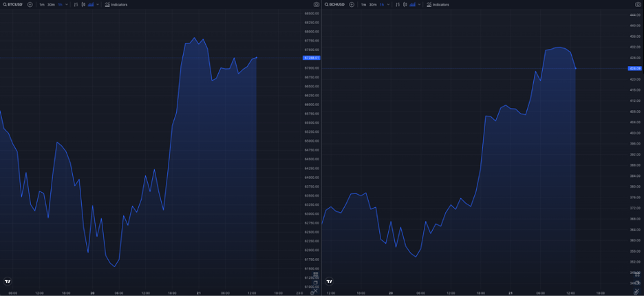Image resolution: width=644 pixels, height=296 pixels.
Task: Choose candles chart style on BTCUSD chart
Action: point(83,5)
